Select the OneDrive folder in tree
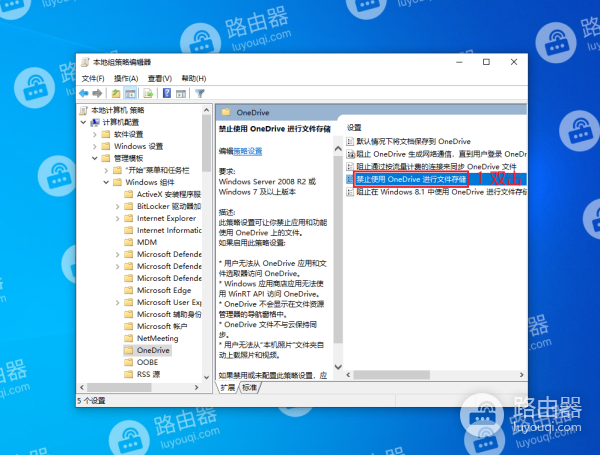The width and height of the screenshot is (600, 455). tap(153, 350)
